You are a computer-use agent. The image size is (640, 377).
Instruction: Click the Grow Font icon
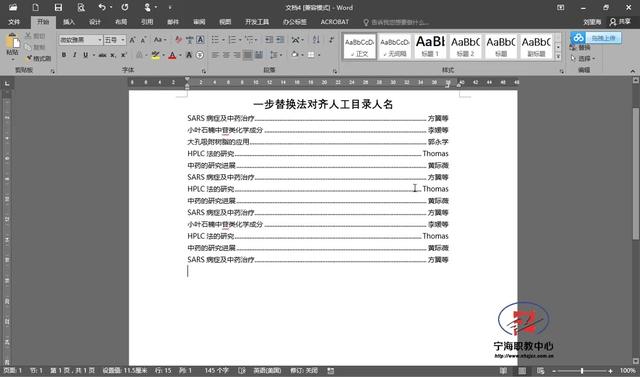(x=132, y=40)
